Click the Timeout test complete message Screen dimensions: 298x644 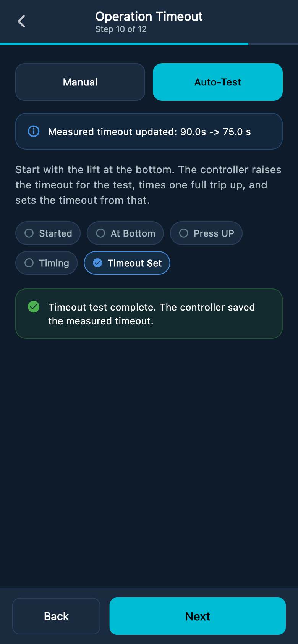151,314
